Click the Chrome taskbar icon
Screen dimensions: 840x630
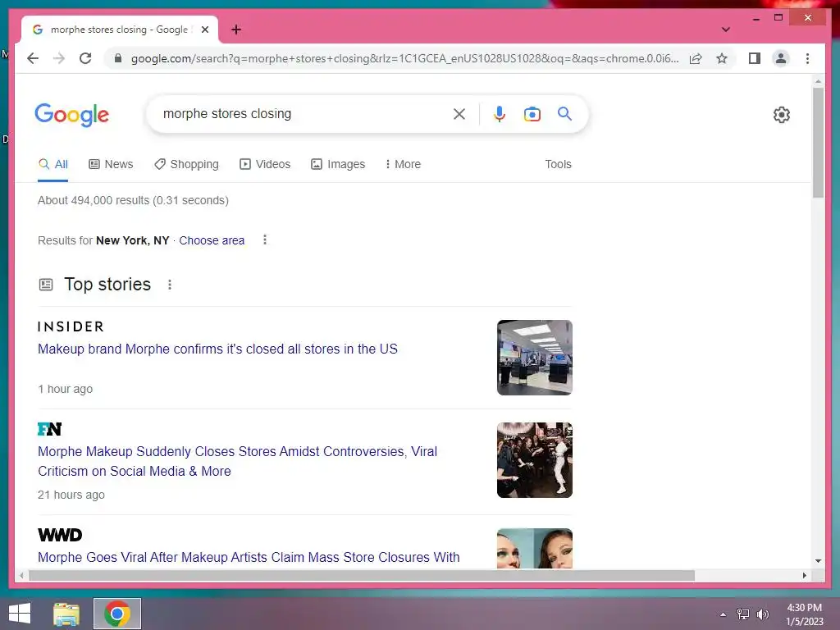point(117,614)
